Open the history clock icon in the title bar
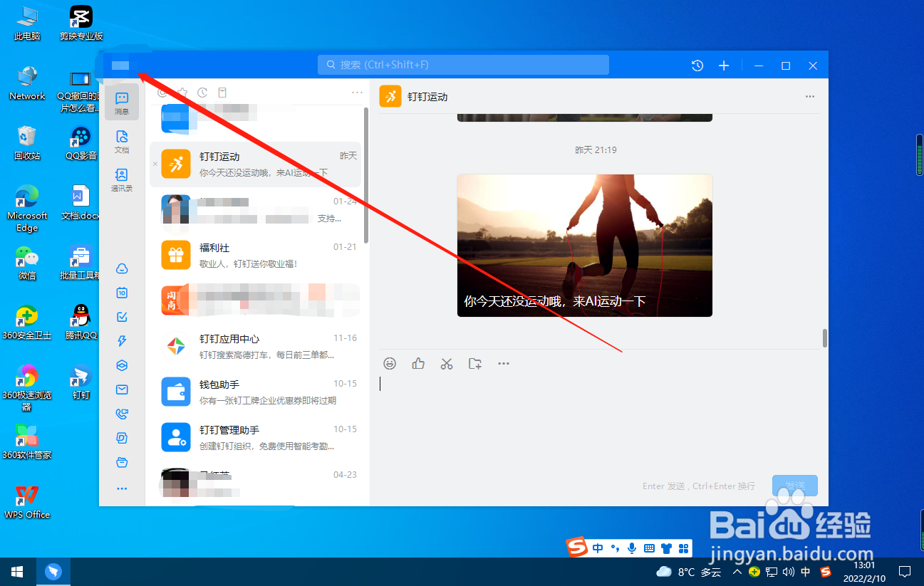The width and height of the screenshot is (924, 586). coord(697,65)
